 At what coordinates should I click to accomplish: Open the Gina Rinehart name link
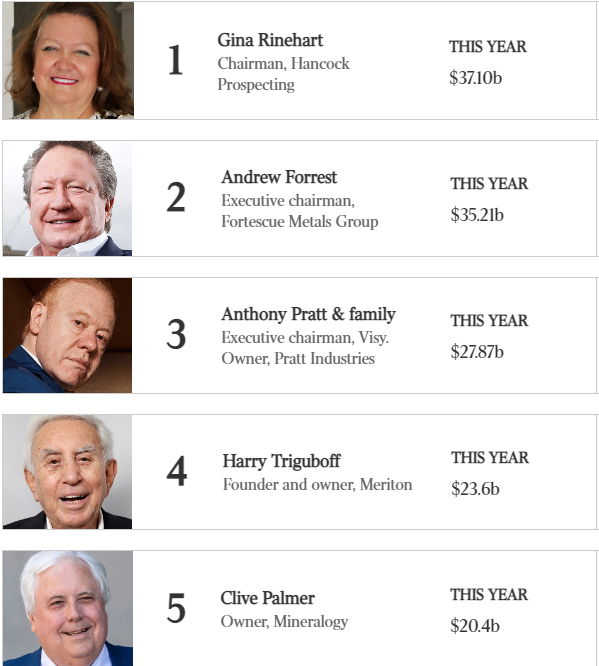[270, 40]
